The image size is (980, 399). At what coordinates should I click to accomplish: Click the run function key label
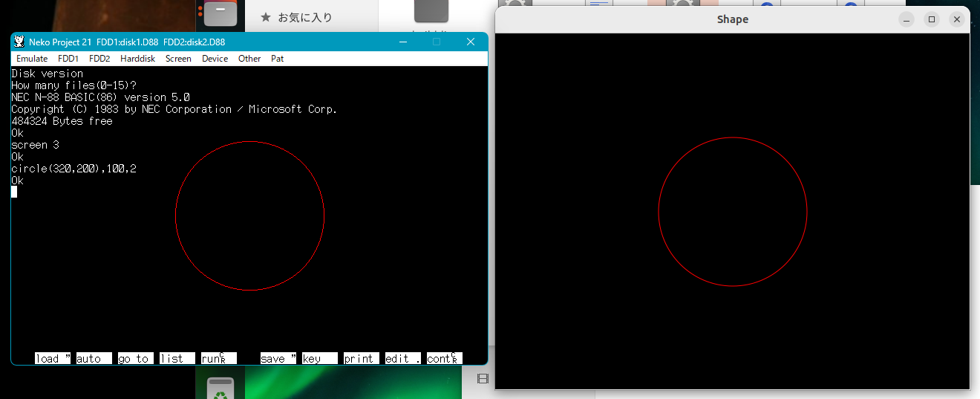tap(218, 358)
